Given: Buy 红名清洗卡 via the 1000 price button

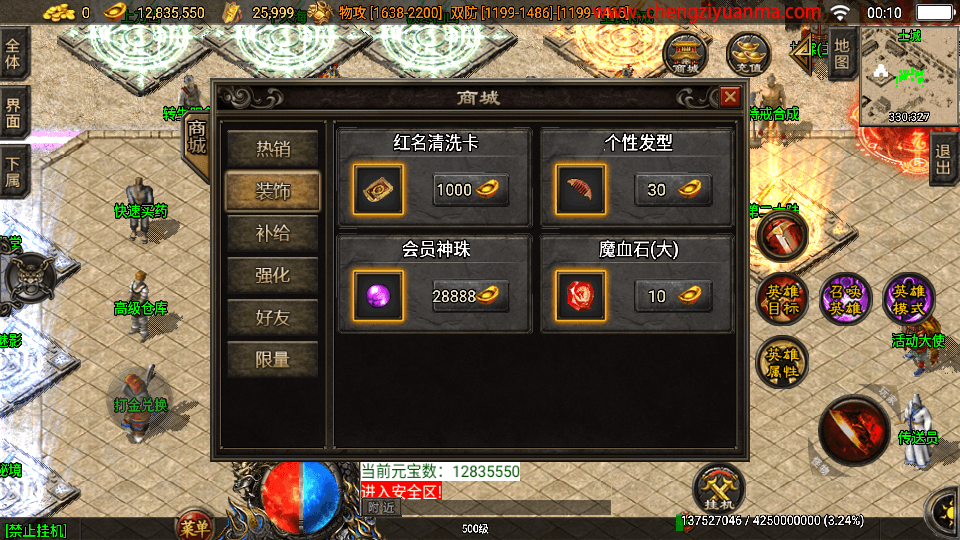Looking at the screenshot, I should (x=470, y=190).
